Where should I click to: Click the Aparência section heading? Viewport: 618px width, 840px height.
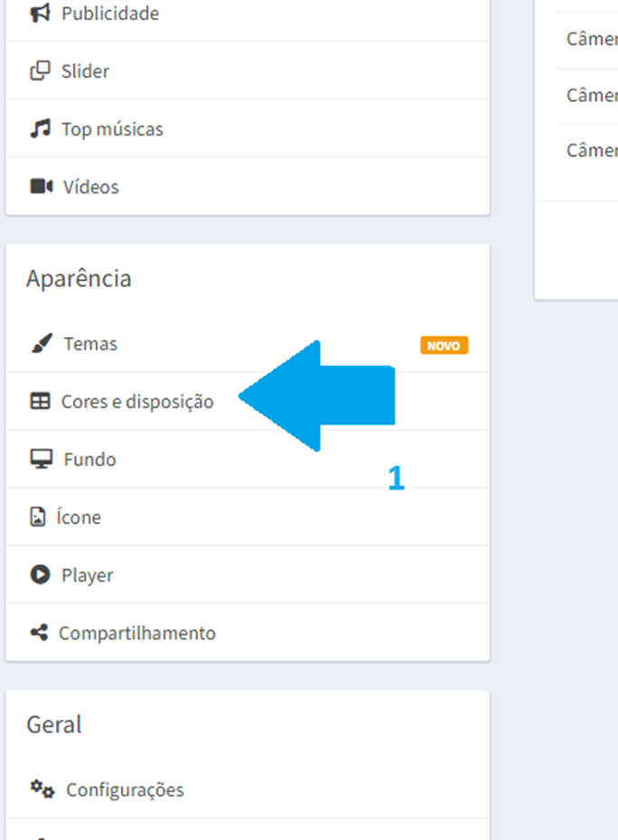click(x=79, y=278)
